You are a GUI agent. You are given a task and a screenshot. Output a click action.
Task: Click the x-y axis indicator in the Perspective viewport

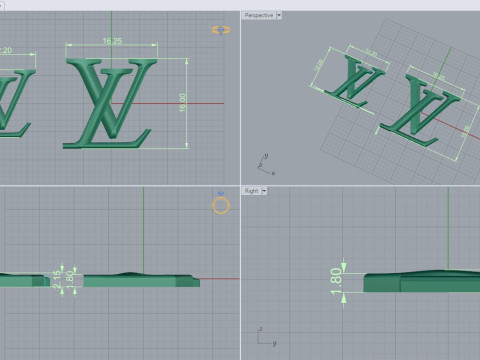point(266,165)
